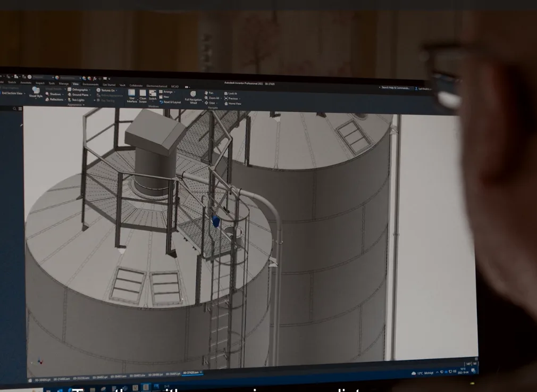Open a New window
This screenshot has height=392, width=537.
point(164,97)
